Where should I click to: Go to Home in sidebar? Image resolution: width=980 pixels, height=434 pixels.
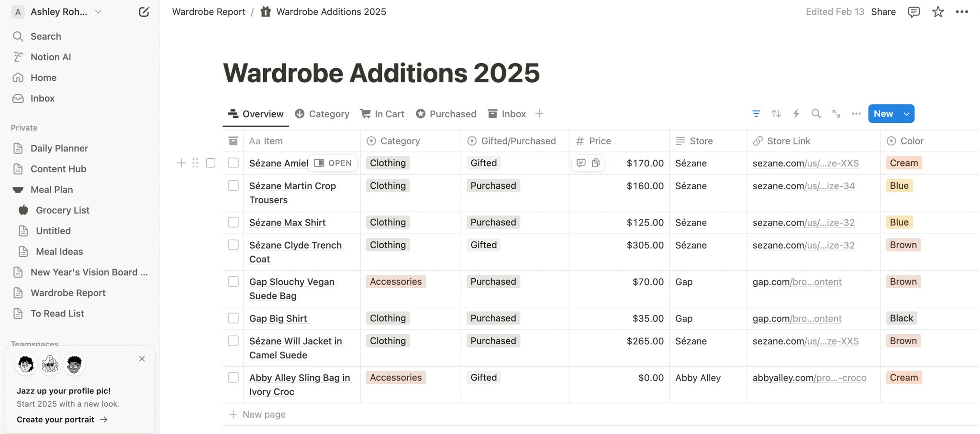44,77
